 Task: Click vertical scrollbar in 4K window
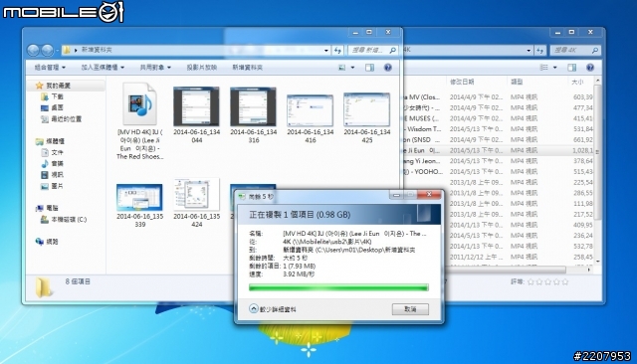[597, 152]
